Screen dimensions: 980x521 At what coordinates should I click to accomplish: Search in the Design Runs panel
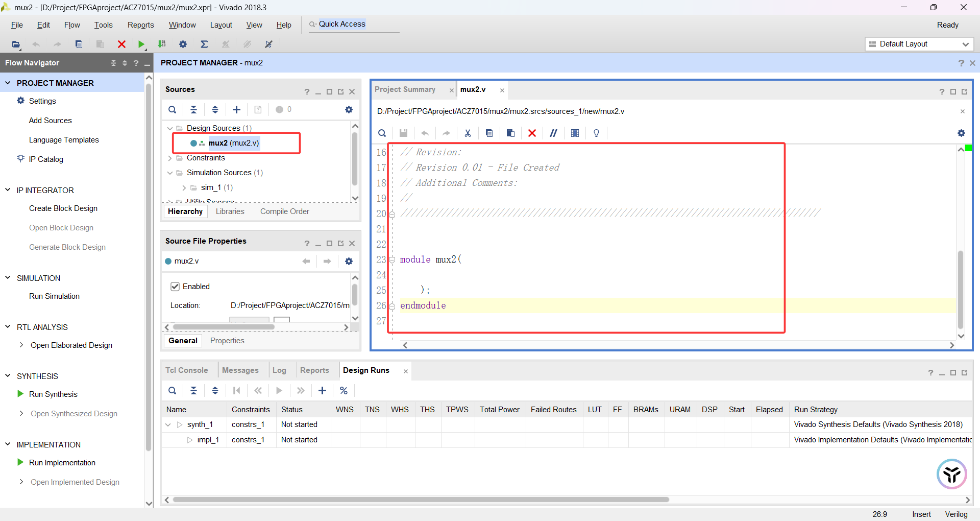[173, 391]
